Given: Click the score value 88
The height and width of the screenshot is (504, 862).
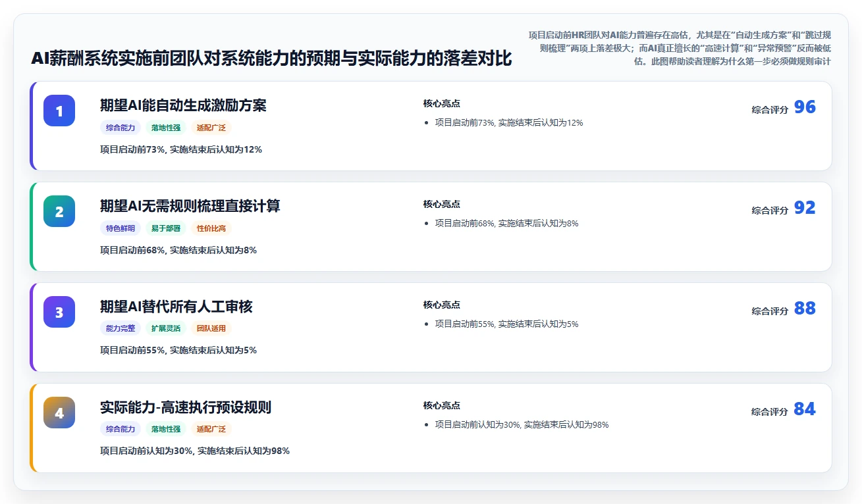Looking at the screenshot, I should [x=805, y=309].
